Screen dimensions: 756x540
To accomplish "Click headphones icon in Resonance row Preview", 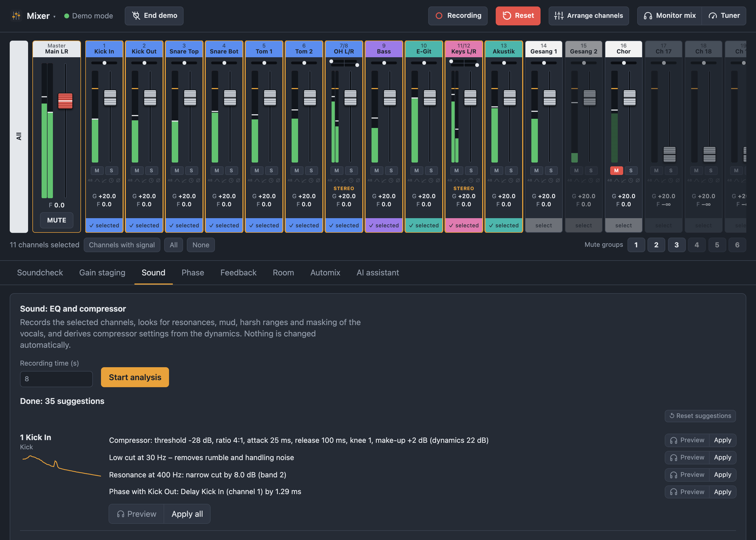I will pos(674,475).
